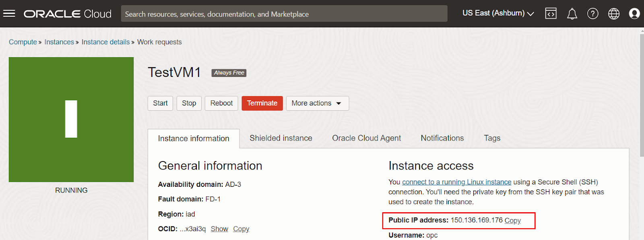Copy the public IP address
644x240 pixels.
pyautogui.click(x=512, y=220)
